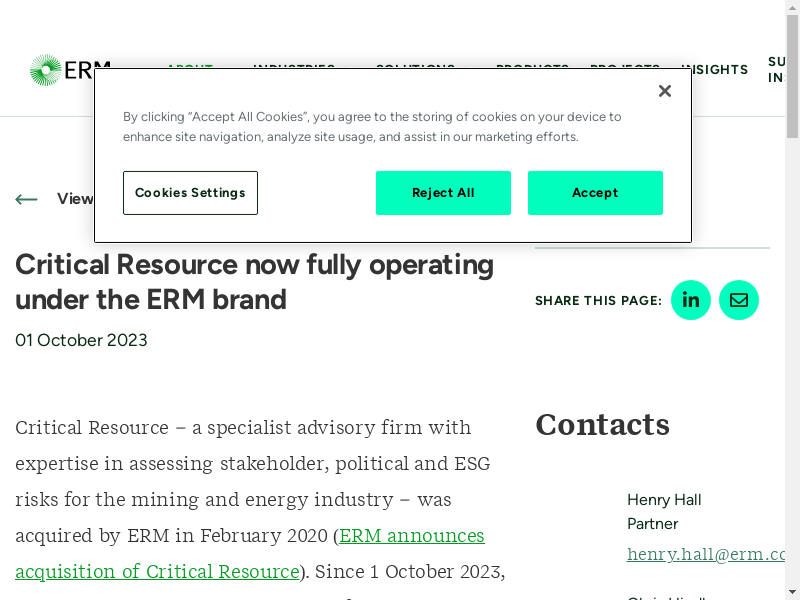
Task: Close the cookie consent banner
Action: click(x=665, y=91)
